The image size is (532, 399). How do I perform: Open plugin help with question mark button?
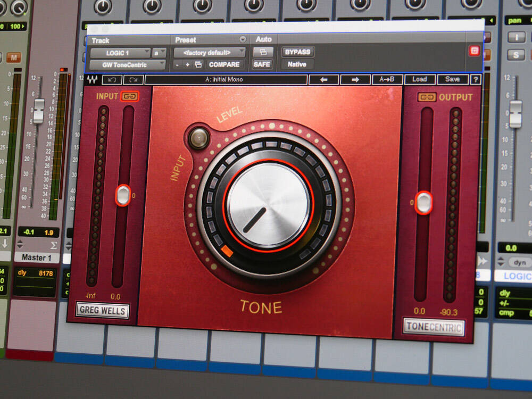pos(476,79)
